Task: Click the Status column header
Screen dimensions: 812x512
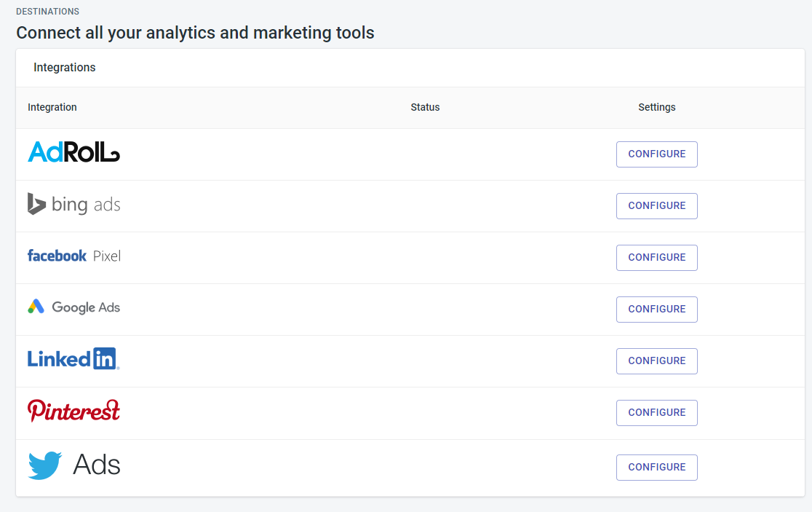Action: pyautogui.click(x=425, y=107)
